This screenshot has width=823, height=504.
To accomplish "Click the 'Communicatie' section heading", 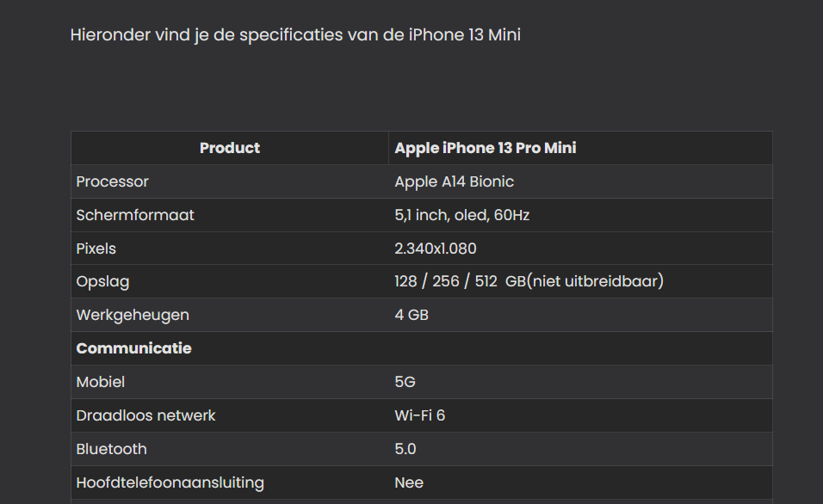I will point(133,348).
